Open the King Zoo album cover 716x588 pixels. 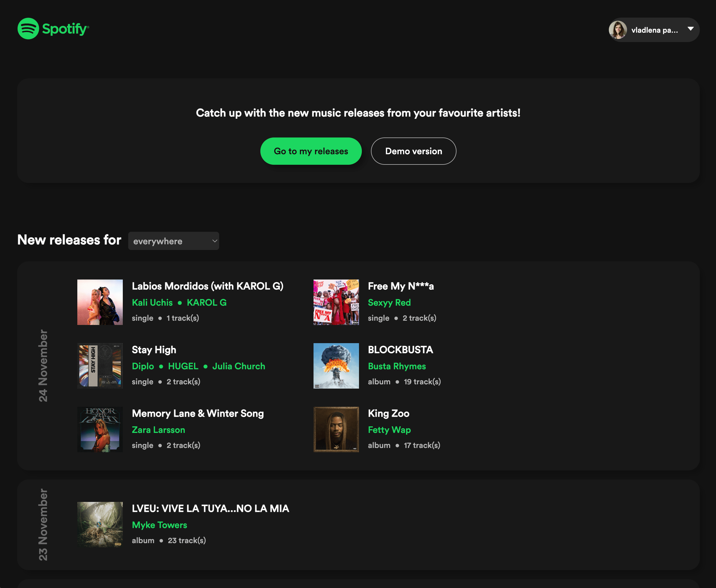tap(336, 429)
